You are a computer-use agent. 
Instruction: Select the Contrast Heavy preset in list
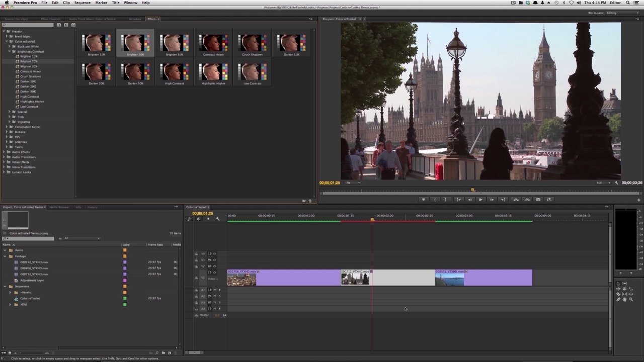tap(30, 71)
